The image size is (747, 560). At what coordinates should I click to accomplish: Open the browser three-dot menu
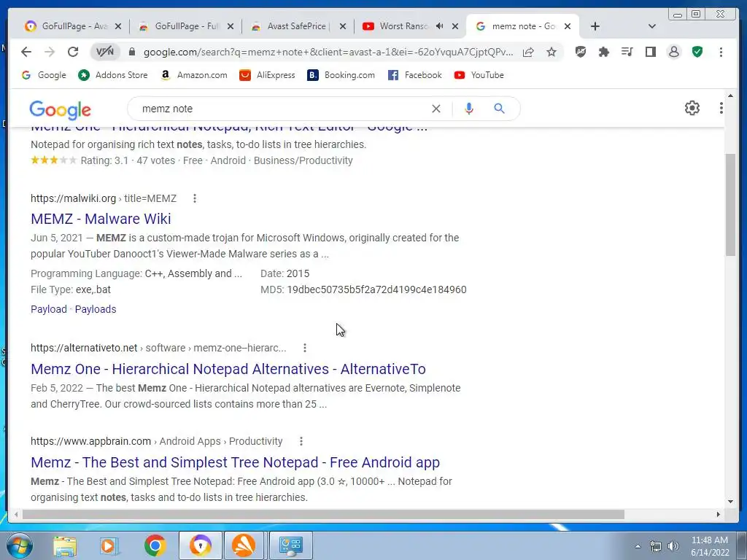click(x=721, y=52)
